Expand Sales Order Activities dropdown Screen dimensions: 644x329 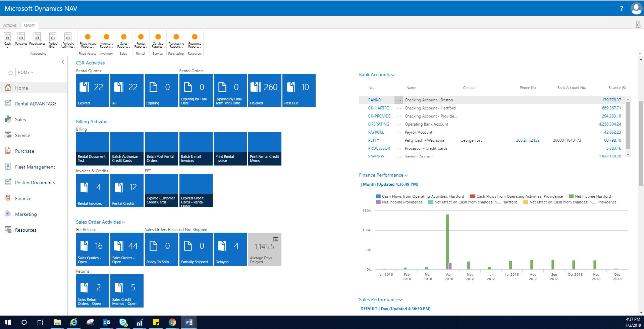(x=124, y=222)
